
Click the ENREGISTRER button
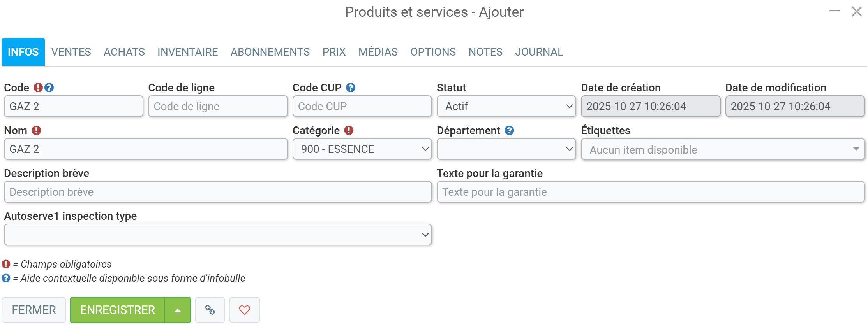pyautogui.click(x=118, y=310)
